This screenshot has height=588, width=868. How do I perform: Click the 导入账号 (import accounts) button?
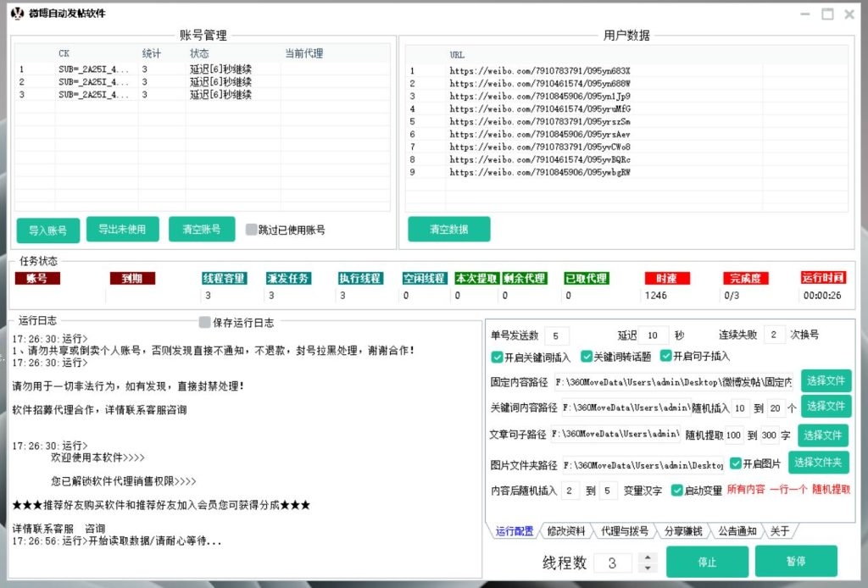47,229
